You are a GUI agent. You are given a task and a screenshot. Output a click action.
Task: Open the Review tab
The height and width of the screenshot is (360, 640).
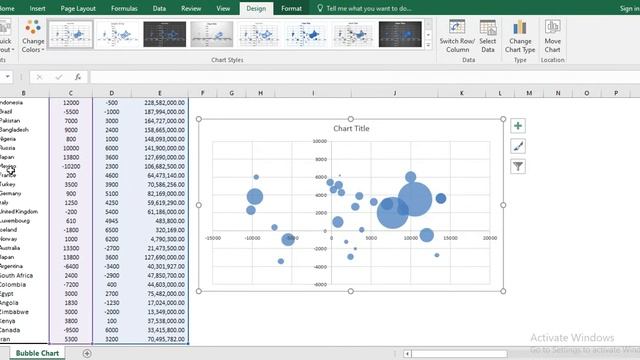[x=191, y=8]
